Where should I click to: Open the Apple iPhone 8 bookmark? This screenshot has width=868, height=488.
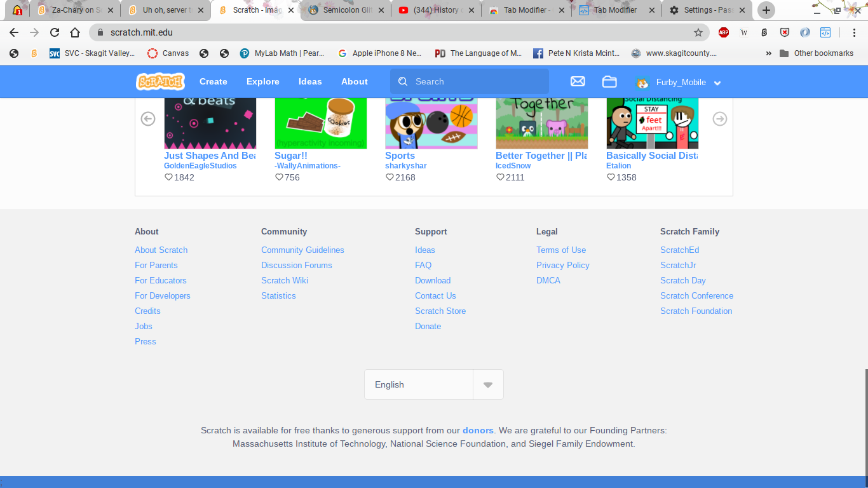[x=379, y=53]
